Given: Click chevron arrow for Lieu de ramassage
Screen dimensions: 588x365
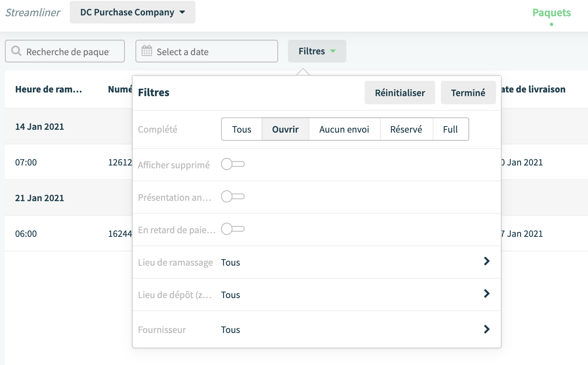Looking at the screenshot, I should click(487, 261).
